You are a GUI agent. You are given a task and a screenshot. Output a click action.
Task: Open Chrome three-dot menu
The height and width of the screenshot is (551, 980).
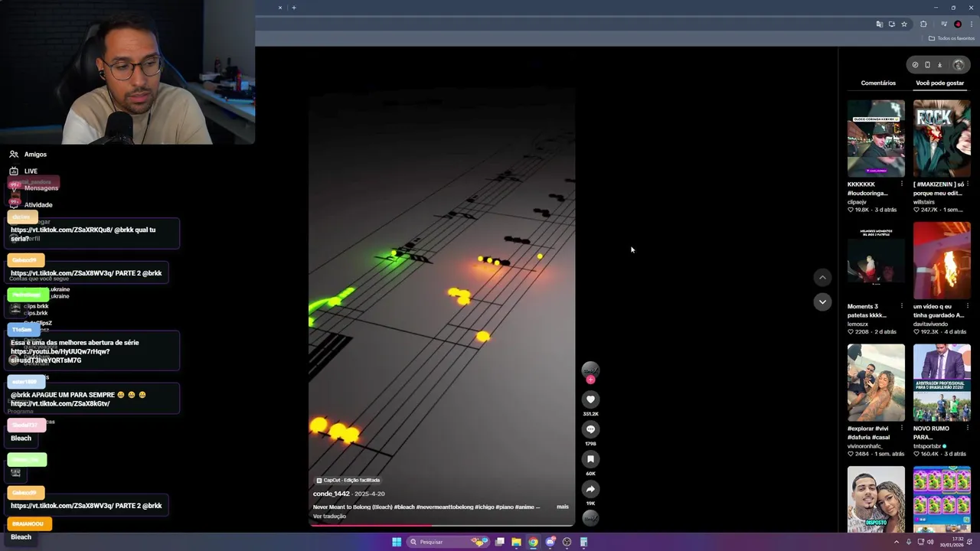[971, 24]
